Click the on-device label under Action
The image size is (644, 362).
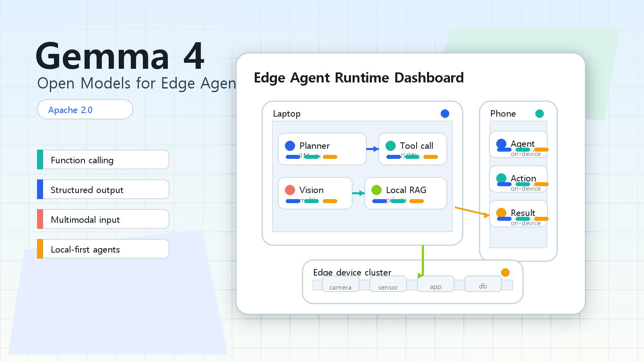click(526, 189)
